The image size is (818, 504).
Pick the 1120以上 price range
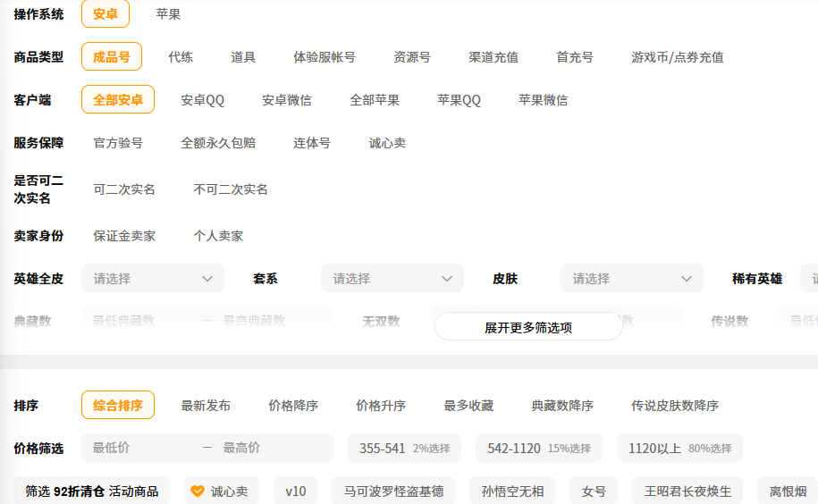pos(679,449)
